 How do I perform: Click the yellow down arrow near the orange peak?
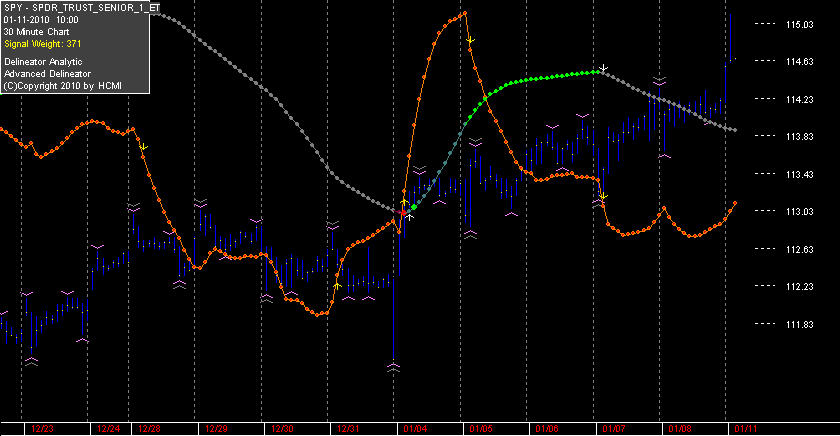tap(470, 40)
